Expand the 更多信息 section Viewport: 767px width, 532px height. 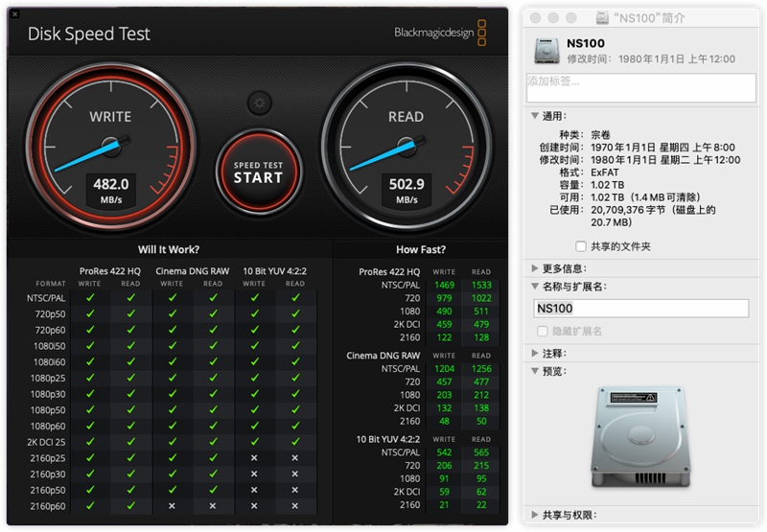click(x=535, y=268)
